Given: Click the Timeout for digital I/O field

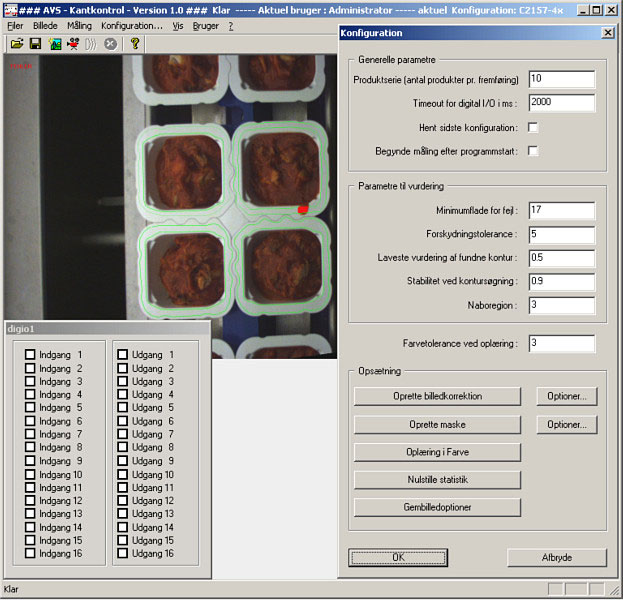Looking at the screenshot, I should pyautogui.click(x=562, y=103).
